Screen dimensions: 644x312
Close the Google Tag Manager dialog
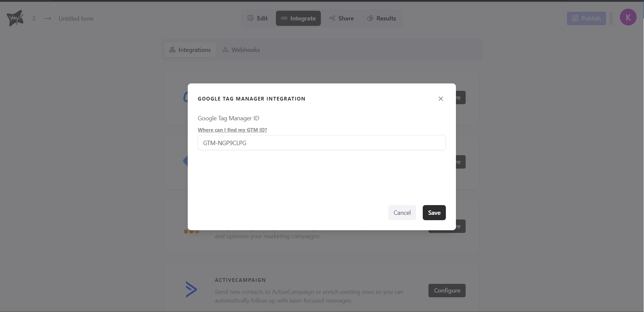(441, 99)
